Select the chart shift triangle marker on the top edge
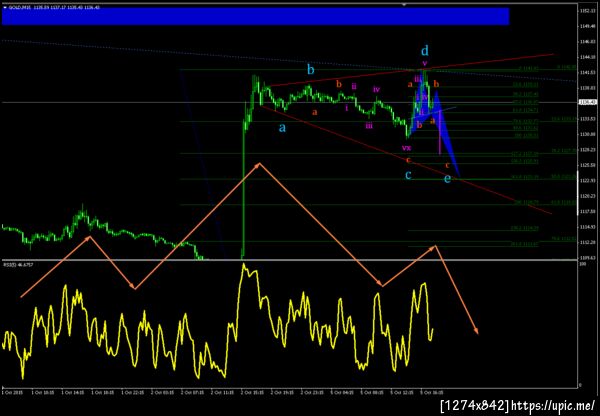 [404, 5]
